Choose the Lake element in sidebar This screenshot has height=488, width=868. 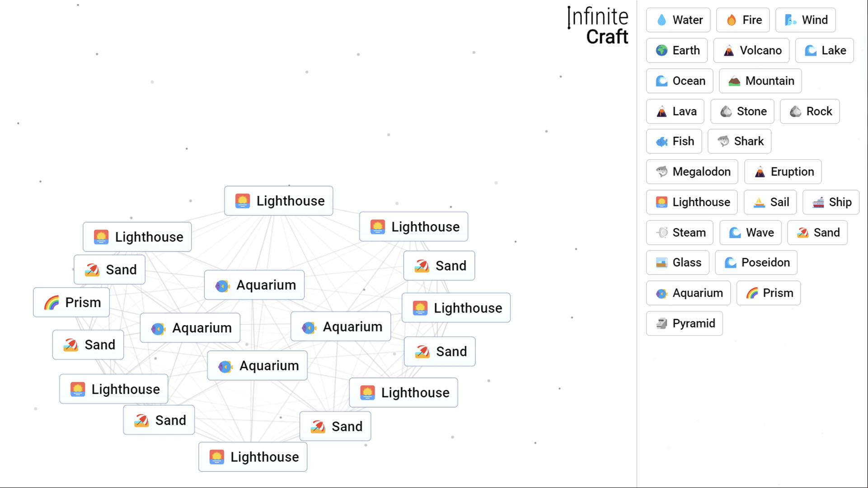pos(825,51)
